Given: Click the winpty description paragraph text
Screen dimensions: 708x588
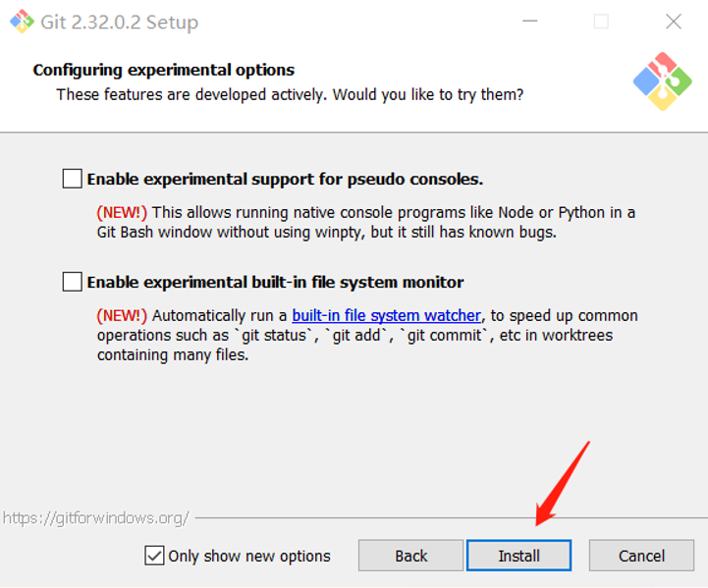Looking at the screenshot, I should click(366, 222).
